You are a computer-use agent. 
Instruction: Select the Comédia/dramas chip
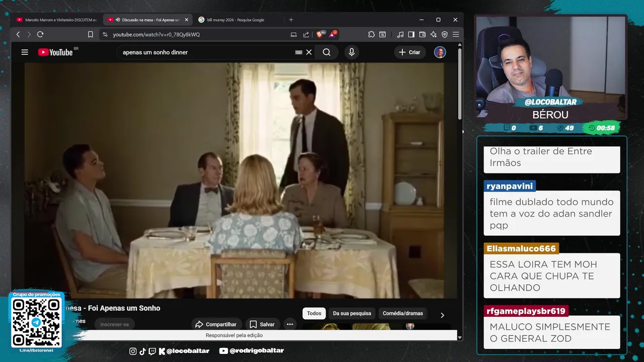tap(403, 313)
